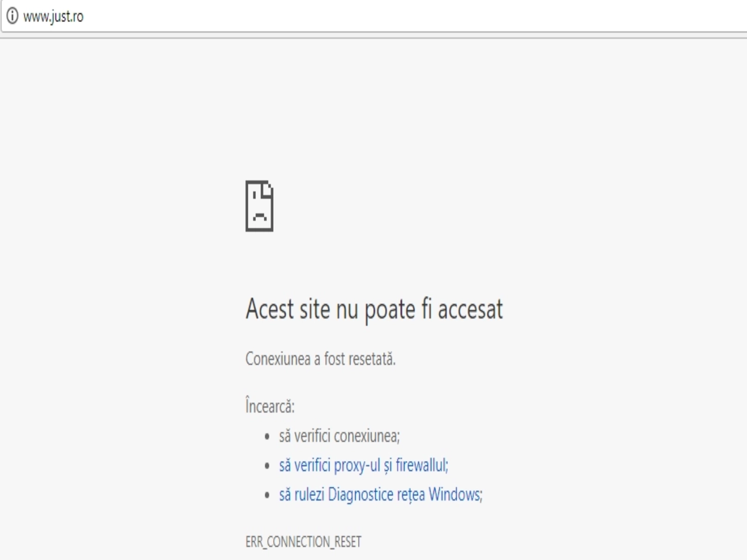Click the "să verifici conexiunea" list item
The height and width of the screenshot is (560, 747).
pos(339,436)
